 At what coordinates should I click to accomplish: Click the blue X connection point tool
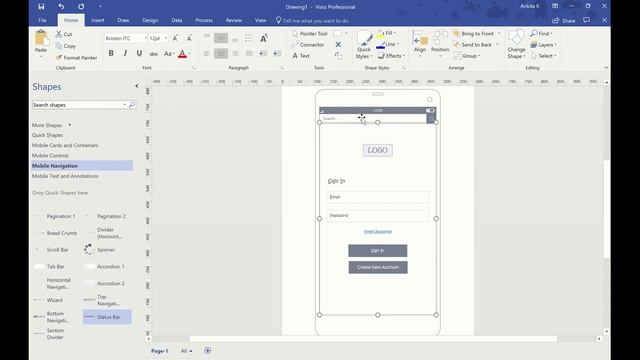(338, 44)
